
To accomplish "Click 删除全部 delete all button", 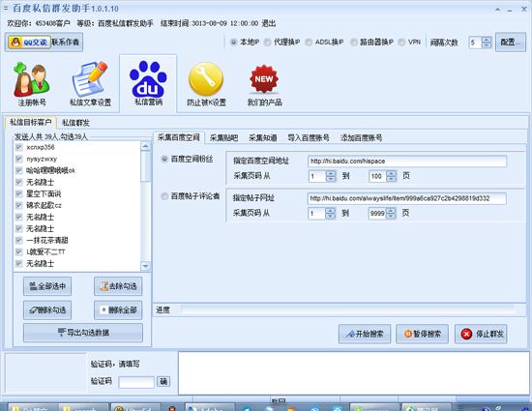I will coord(118,310).
